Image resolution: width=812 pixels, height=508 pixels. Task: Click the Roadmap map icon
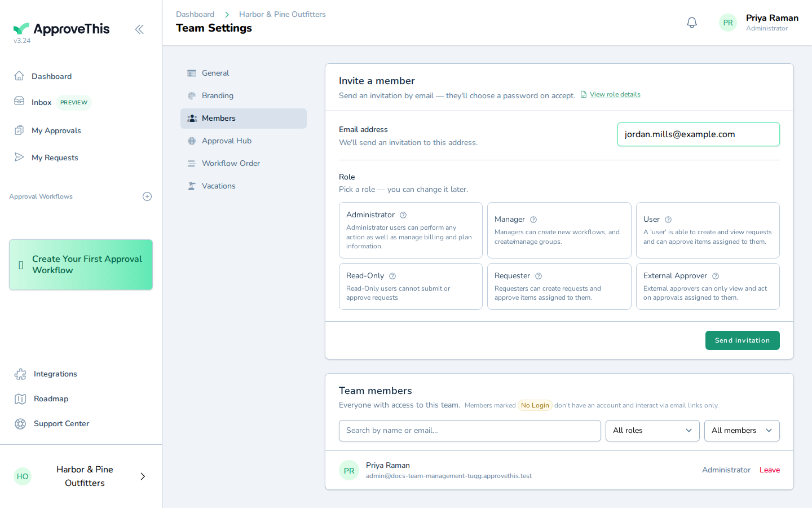point(20,398)
